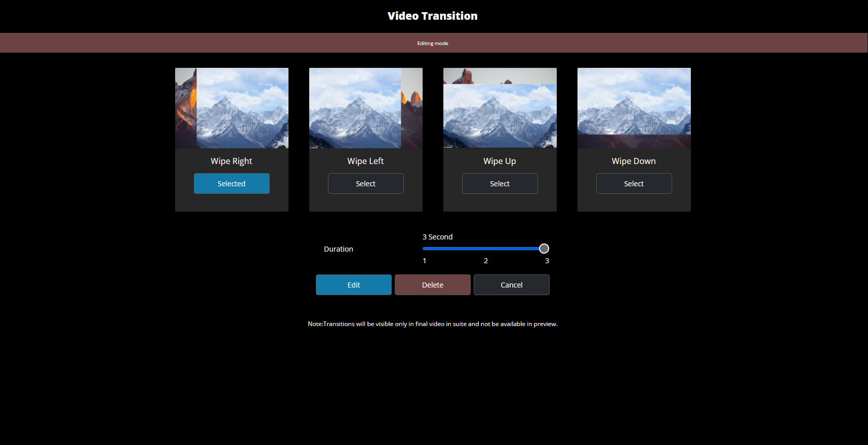
Task: Click the Editing mode banner
Action: [x=432, y=43]
